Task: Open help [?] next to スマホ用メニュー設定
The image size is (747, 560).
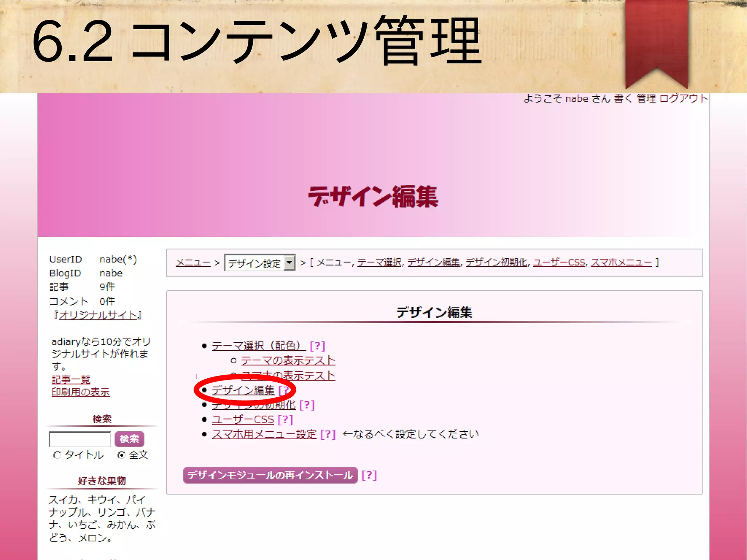Action: point(328,434)
